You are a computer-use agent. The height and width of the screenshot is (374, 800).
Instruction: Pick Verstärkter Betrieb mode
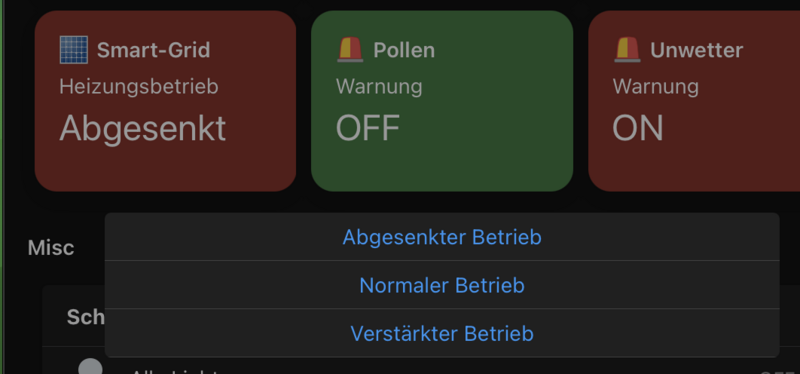[x=442, y=333]
